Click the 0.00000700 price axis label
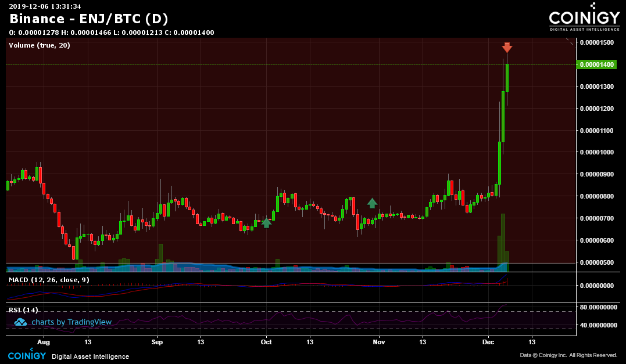The height and width of the screenshot is (364, 626). tap(597, 218)
